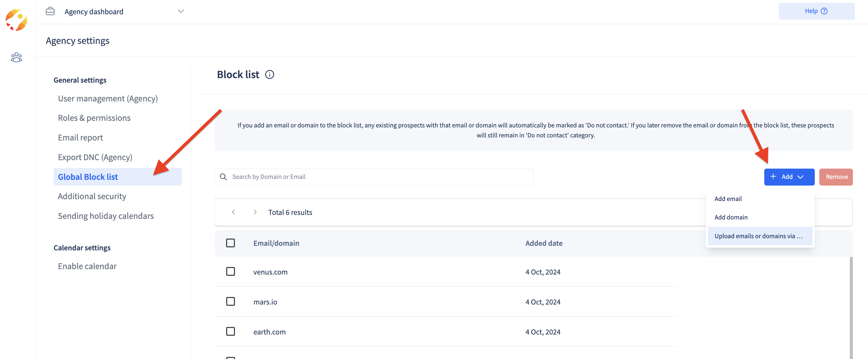Choose Add email from dropdown
The height and width of the screenshot is (359, 868).
pyautogui.click(x=728, y=199)
